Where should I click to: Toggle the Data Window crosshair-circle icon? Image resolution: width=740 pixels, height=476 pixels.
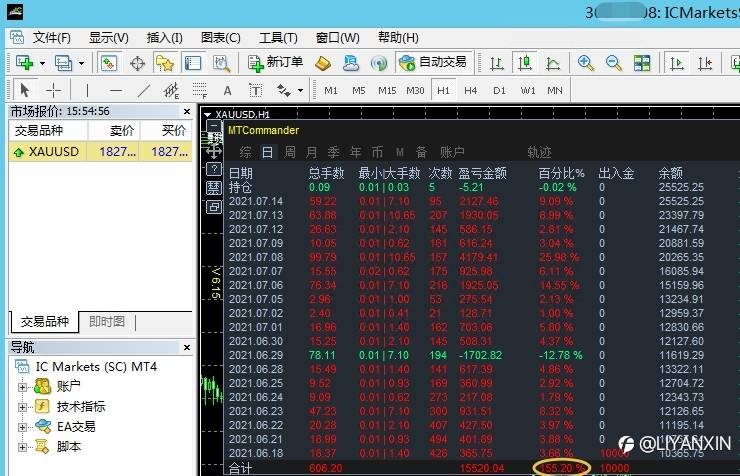click(x=137, y=63)
